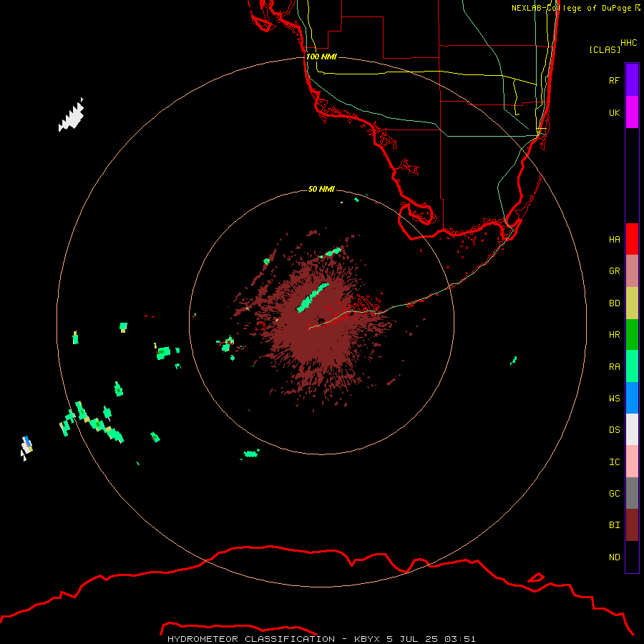Click the BI brown legend swatch
644x644 pixels.
point(632,525)
